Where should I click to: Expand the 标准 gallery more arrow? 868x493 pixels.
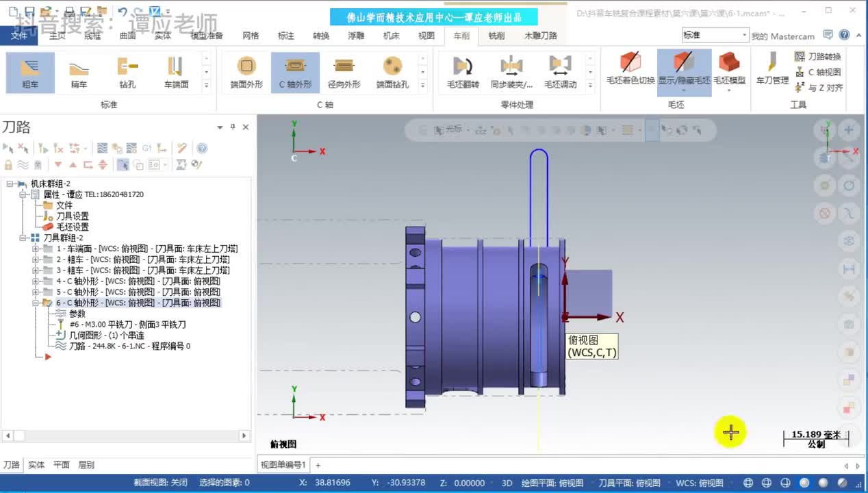pos(207,86)
